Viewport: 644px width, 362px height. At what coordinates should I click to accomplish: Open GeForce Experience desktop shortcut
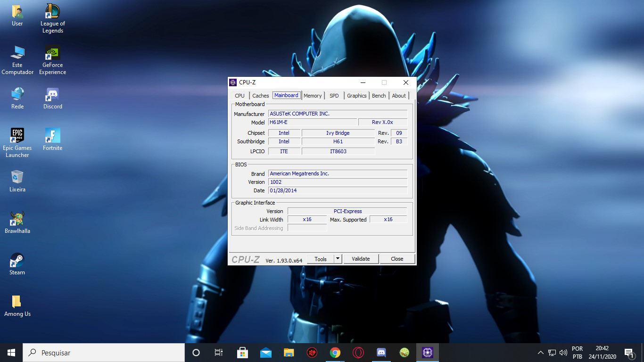click(53, 60)
